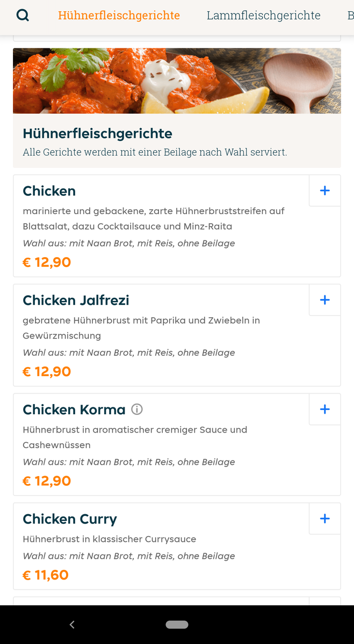Image resolution: width=354 pixels, height=644 pixels.
Task: Tap the Android home pill
Action: click(x=177, y=624)
